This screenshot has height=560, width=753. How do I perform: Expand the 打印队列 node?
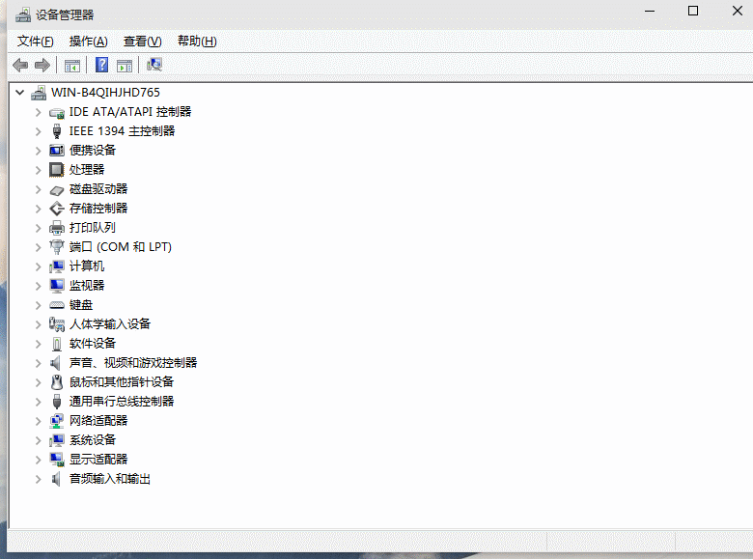tap(38, 228)
